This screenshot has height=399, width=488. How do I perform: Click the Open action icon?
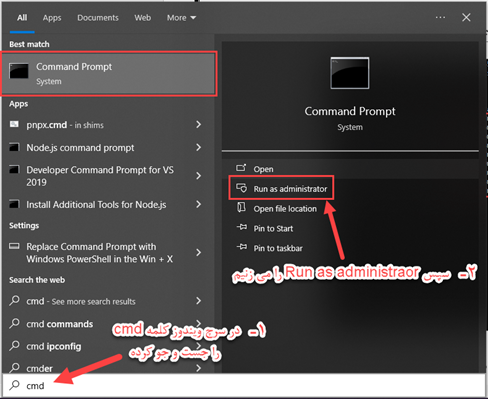tap(241, 168)
